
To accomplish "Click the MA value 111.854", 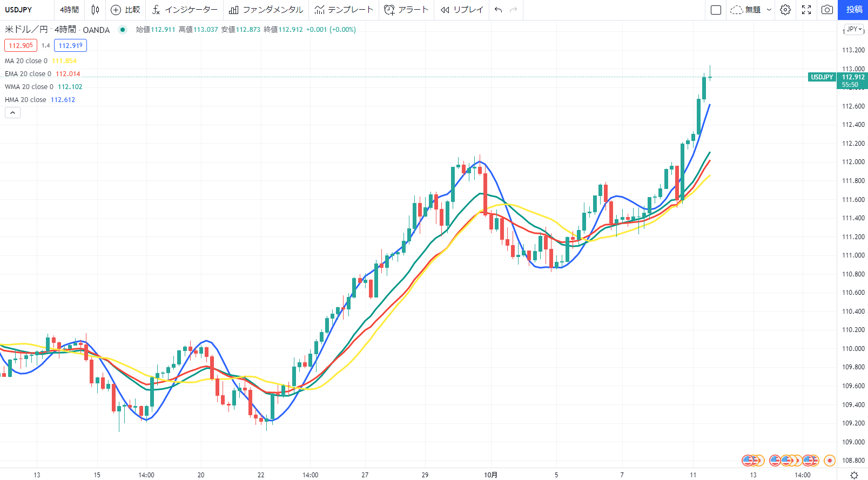I will [64, 61].
